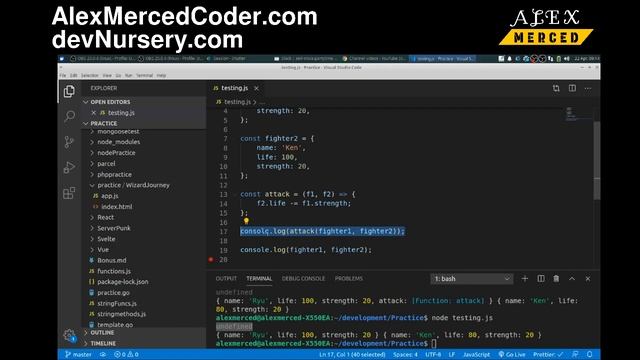
Task: Open the Manage gear menu
Action: pos(69,336)
